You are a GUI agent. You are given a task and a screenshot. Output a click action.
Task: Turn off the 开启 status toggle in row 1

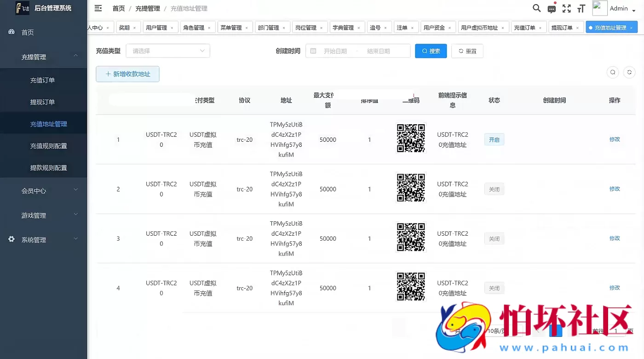point(494,139)
